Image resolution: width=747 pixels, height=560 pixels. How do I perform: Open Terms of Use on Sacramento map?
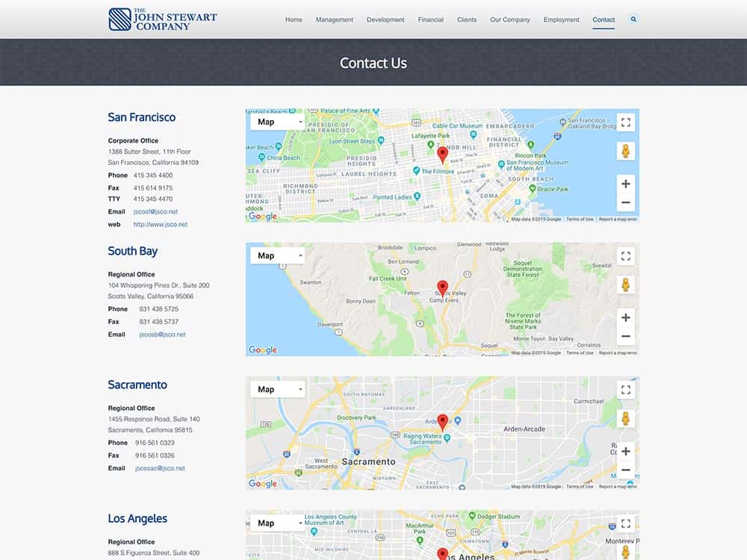click(580, 487)
